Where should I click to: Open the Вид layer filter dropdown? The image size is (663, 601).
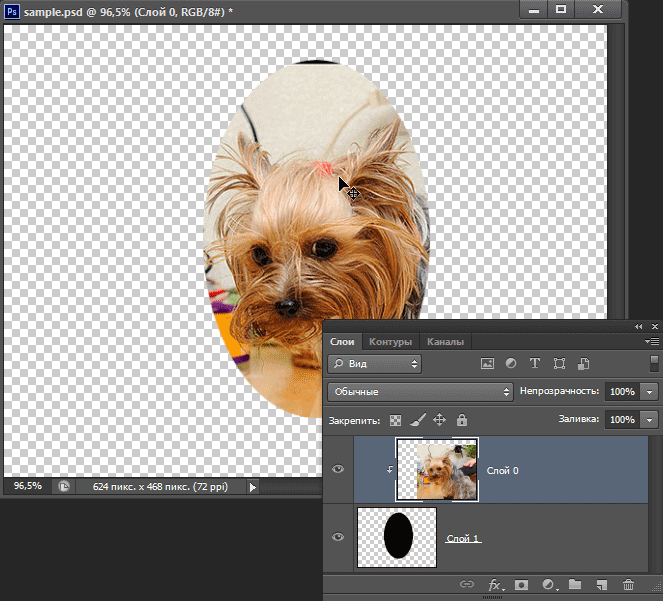click(375, 364)
